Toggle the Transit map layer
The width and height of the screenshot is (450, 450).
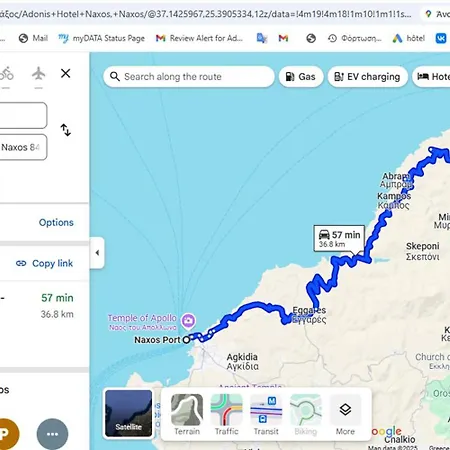pyautogui.click(x=266, y=414)
